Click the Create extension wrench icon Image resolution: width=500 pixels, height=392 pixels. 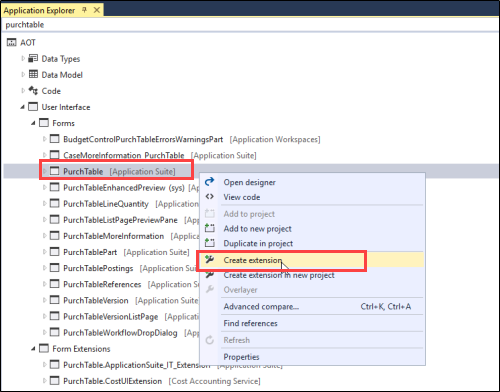pyautogui.click(x=209, y=259)
